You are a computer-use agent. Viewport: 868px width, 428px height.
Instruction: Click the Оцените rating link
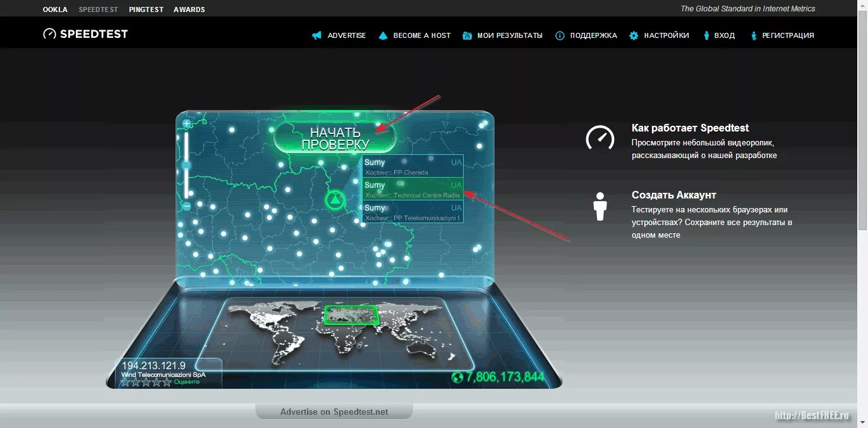point(187,382)
